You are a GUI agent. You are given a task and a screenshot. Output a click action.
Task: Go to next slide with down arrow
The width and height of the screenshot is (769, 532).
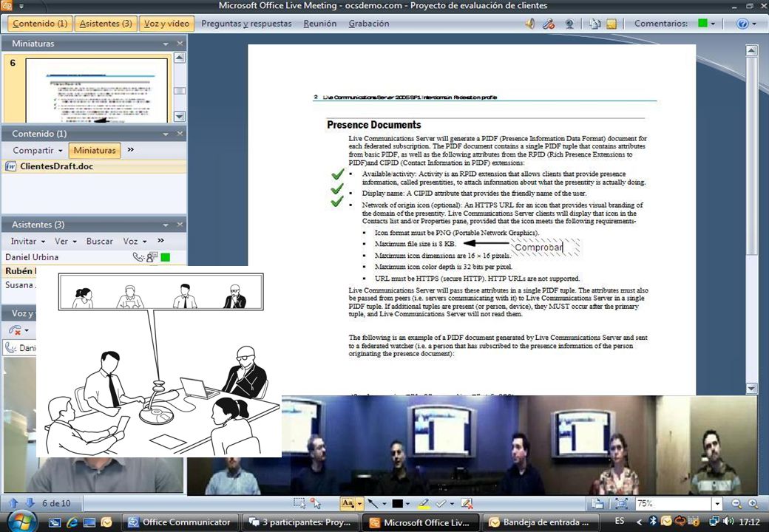(30, 503)
